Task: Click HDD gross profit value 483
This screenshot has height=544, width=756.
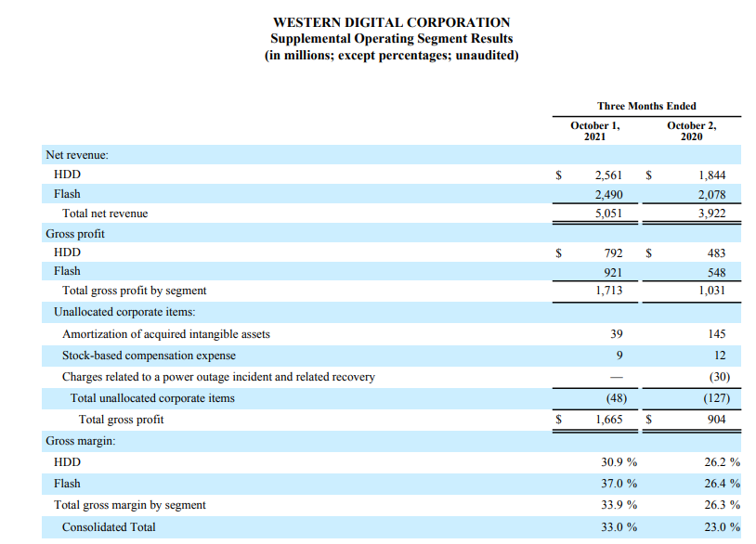Action: tap(716, 253)
